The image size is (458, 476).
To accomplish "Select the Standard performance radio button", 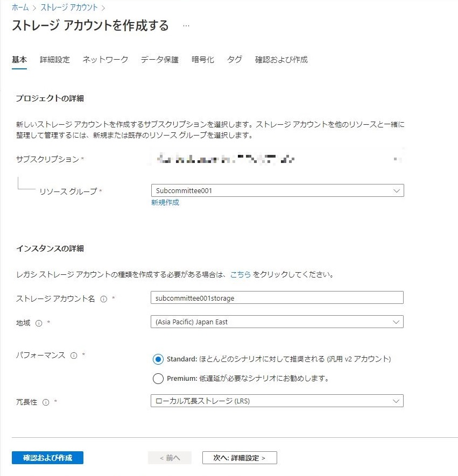I will coord(158,359).
